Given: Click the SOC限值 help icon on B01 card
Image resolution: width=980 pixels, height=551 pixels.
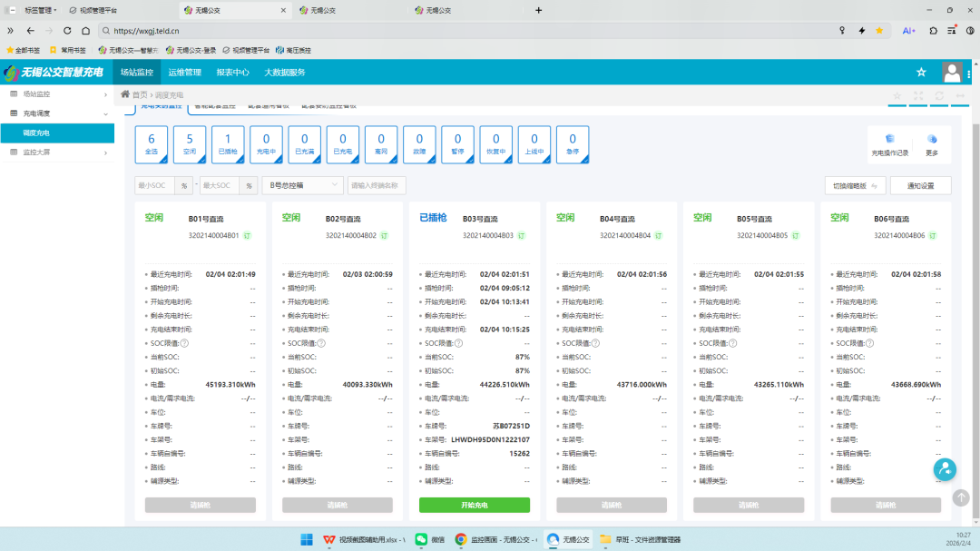Looking at the screenshot, I should (x=184, y=343).
